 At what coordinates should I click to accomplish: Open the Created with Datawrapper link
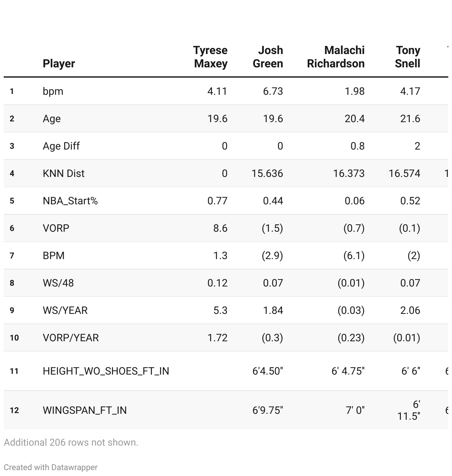coord(51,467)
